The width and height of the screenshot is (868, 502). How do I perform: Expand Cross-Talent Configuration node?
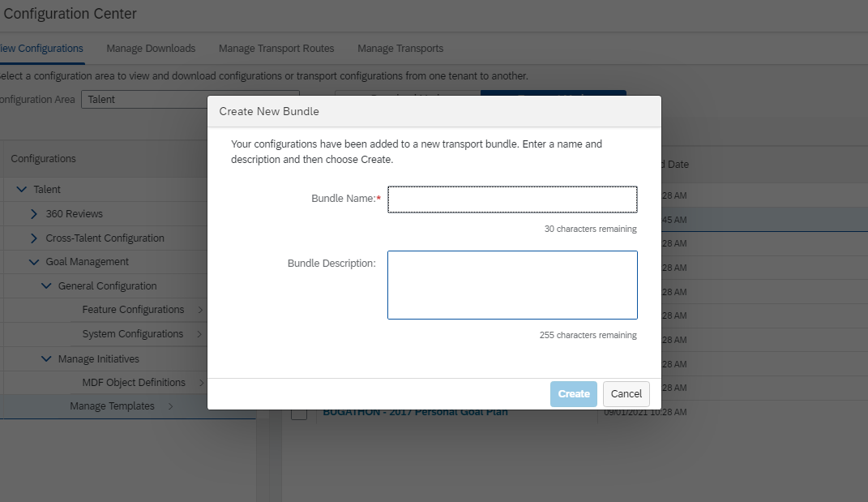click(x=34, y=238)
